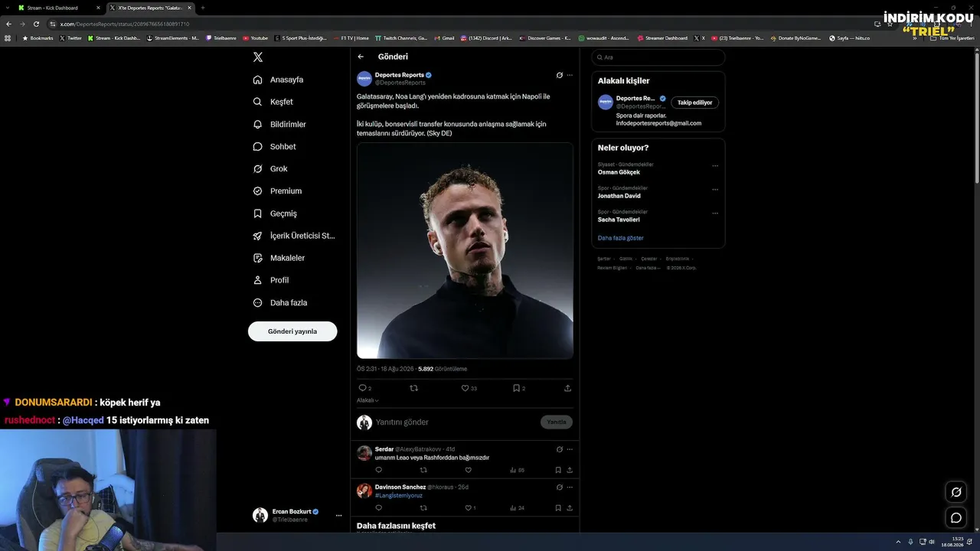The height and width of the screenshot is (551, 980).
Task: Open the Noa Lang photo in the post
Action: [x=465, y=250]
